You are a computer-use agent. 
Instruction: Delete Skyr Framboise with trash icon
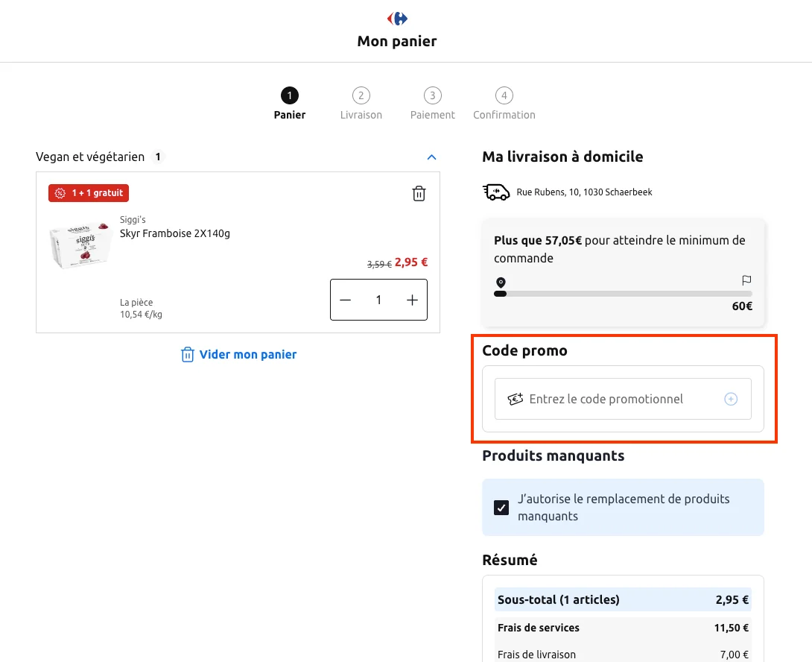click(x=419, y=193)
